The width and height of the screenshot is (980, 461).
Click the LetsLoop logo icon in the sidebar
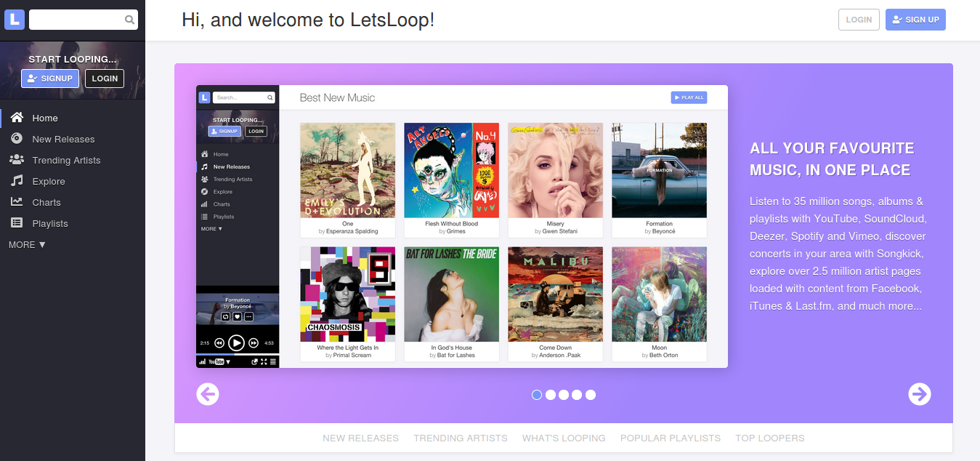15,20
